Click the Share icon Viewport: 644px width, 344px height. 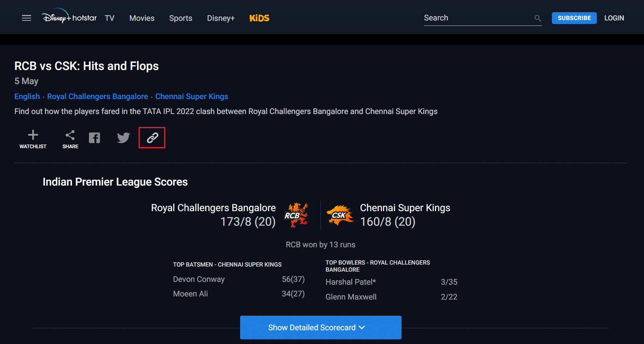(x=70, y=139)
